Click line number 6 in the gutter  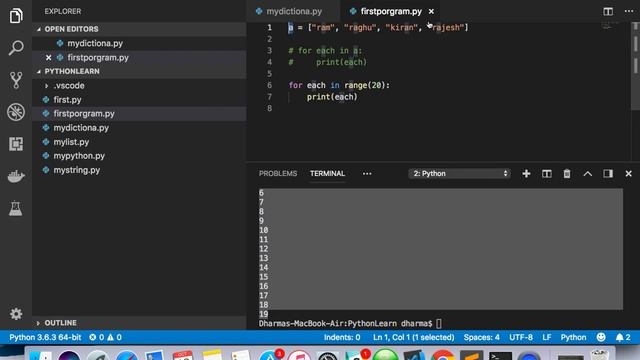point(269,85)
